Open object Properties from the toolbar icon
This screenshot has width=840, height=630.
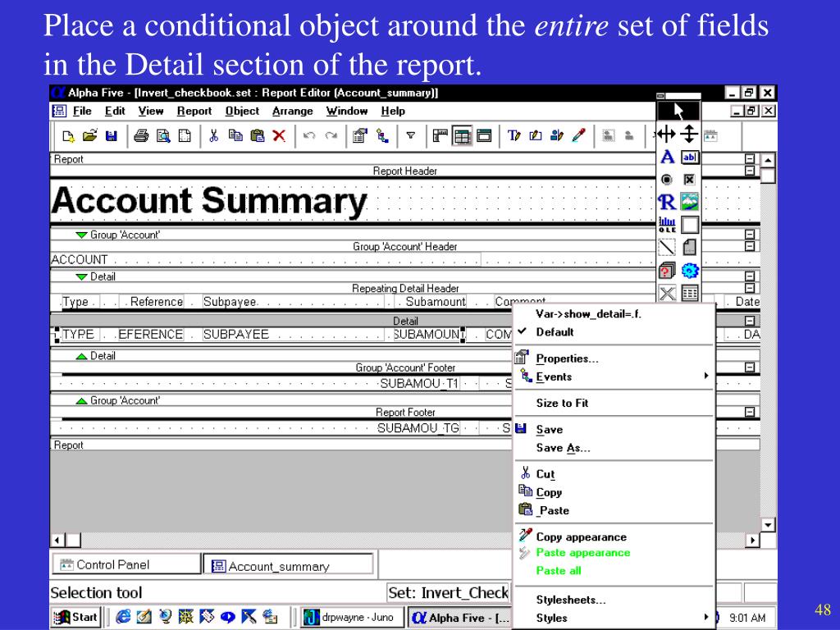coord(360,135)
